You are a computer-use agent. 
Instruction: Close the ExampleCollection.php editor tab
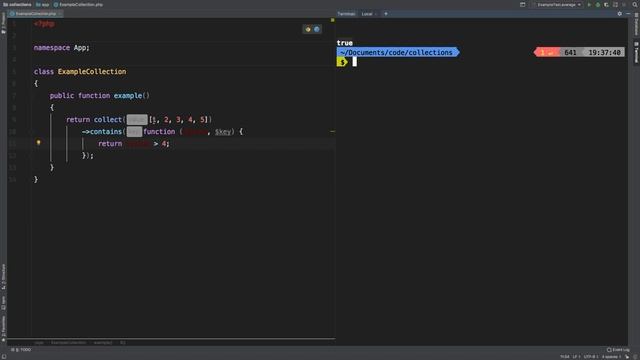pyautogui.click(x=60, y=13)
